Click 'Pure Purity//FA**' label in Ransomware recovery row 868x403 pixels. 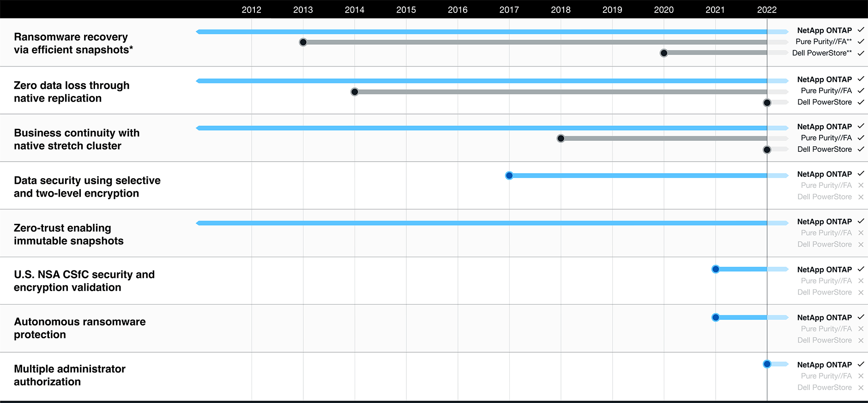point(824,42)
